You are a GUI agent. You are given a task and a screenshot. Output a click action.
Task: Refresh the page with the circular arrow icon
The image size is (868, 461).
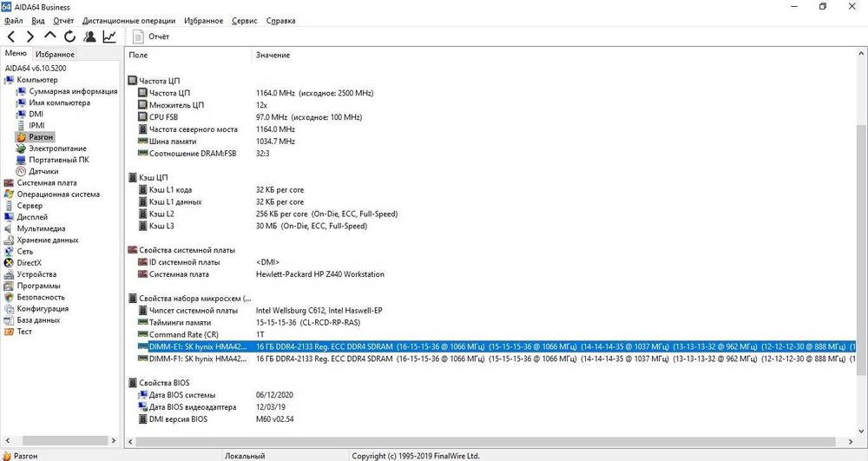pos(69,36)
